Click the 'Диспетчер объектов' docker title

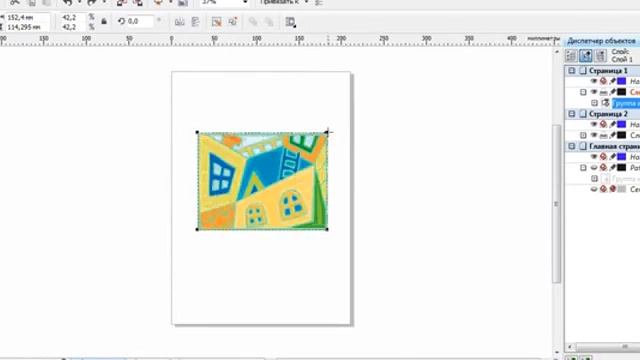tap(601, 41)
